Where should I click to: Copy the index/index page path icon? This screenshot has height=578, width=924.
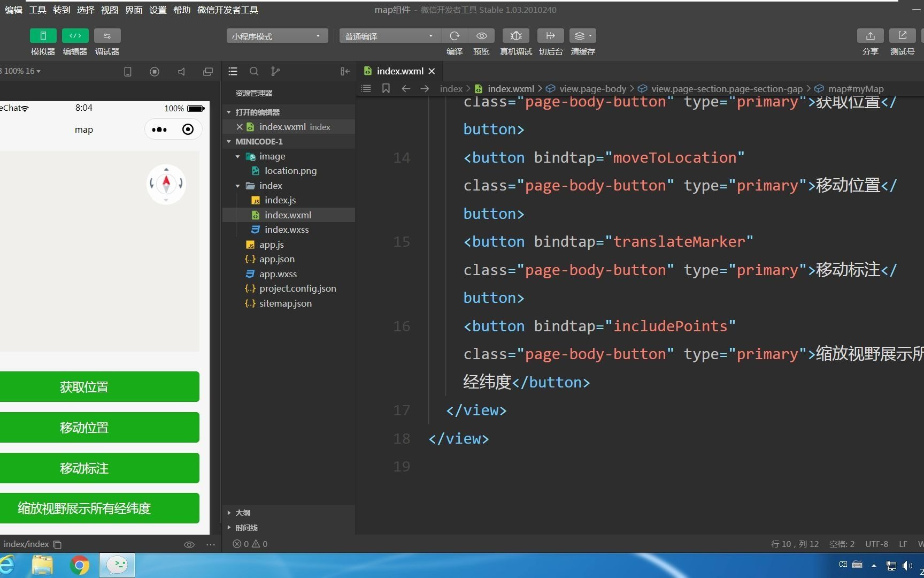(57, 545)
